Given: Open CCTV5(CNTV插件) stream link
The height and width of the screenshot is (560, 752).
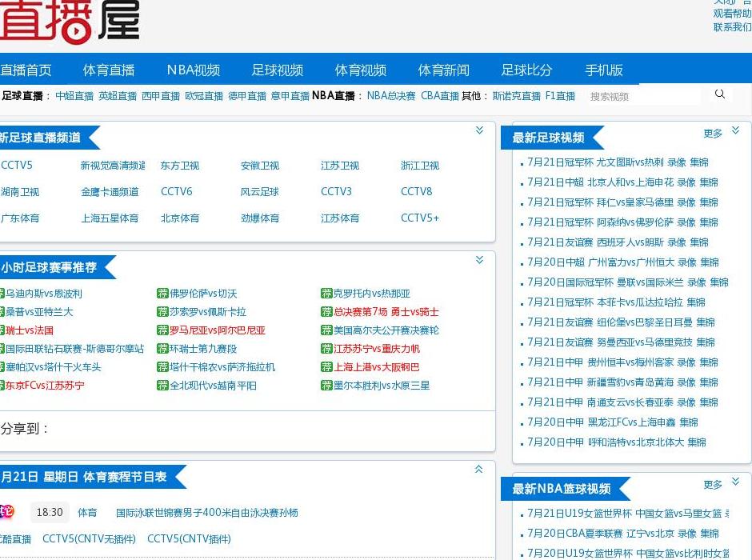Looking at the screenshot, I should [189, 539].
